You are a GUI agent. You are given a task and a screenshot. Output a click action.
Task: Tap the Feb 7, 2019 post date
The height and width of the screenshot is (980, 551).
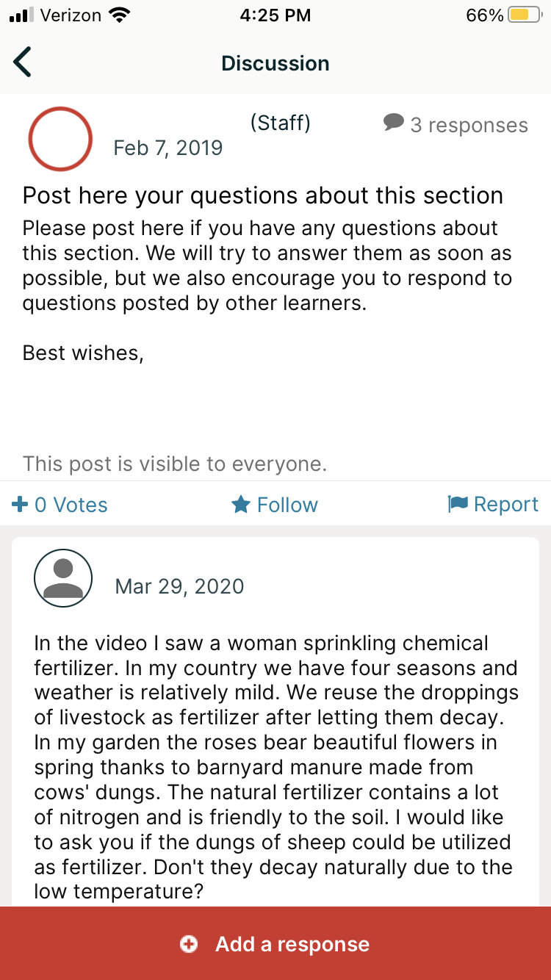(x=168, y=148)
